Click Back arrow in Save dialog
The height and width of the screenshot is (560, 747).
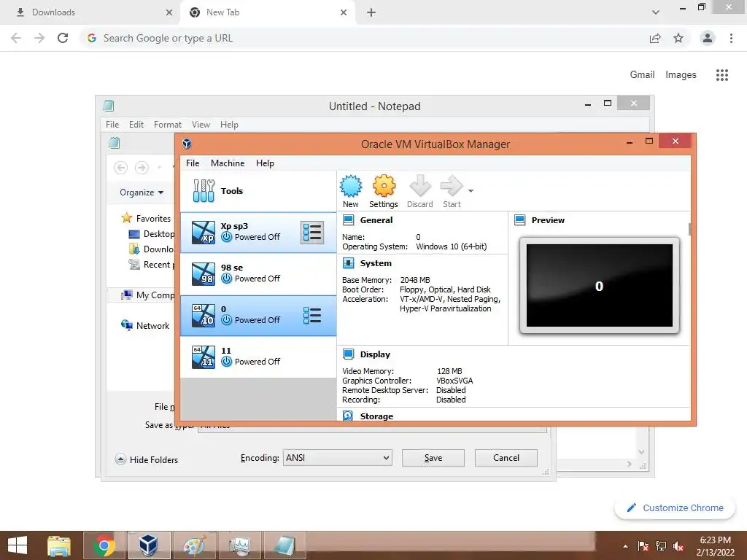coord(121,168)
